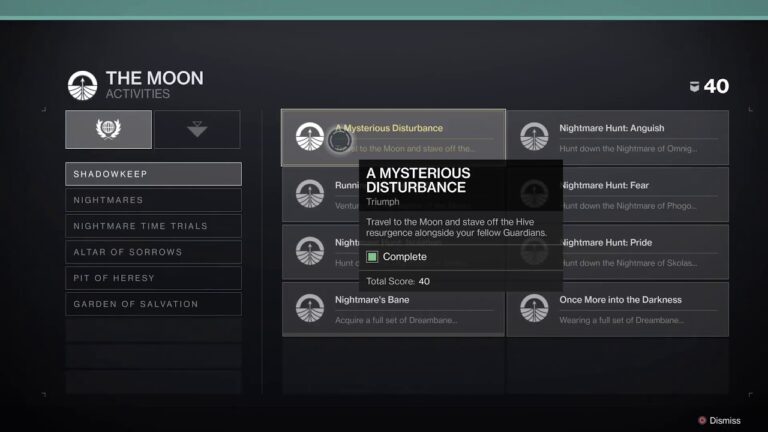Click Once More into the Darkness icon

pos(534,308)
